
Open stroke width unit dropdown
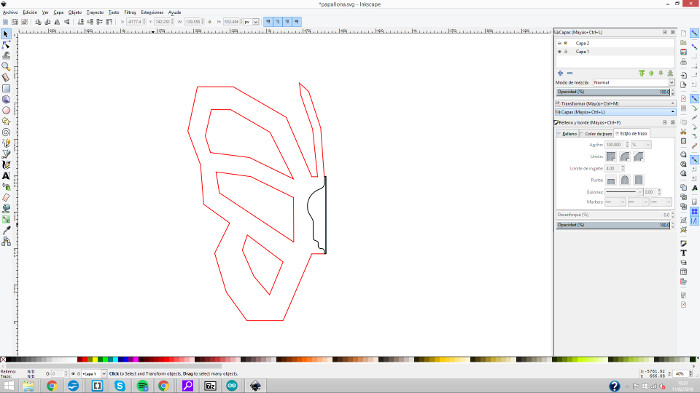tap(641, 144)
